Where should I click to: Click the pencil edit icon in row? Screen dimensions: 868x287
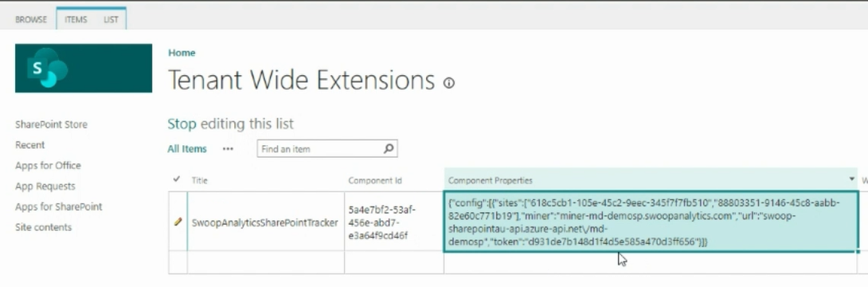coord(178,222)
